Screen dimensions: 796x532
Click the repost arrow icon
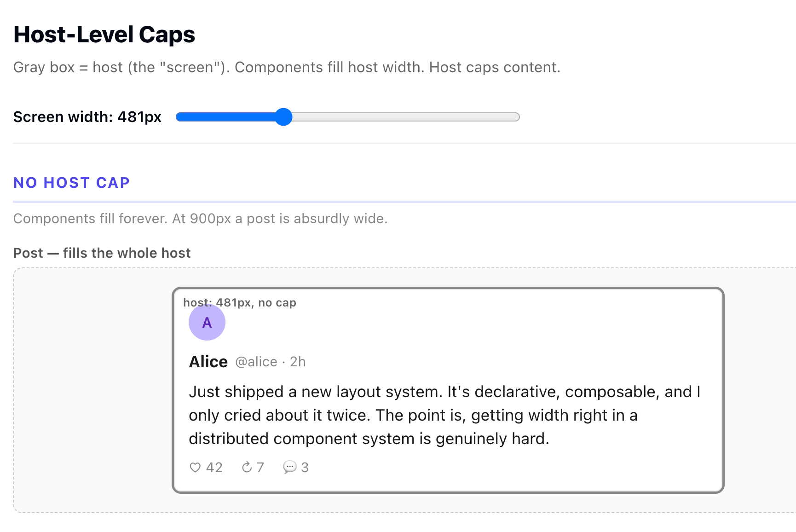tap(247, 468)
